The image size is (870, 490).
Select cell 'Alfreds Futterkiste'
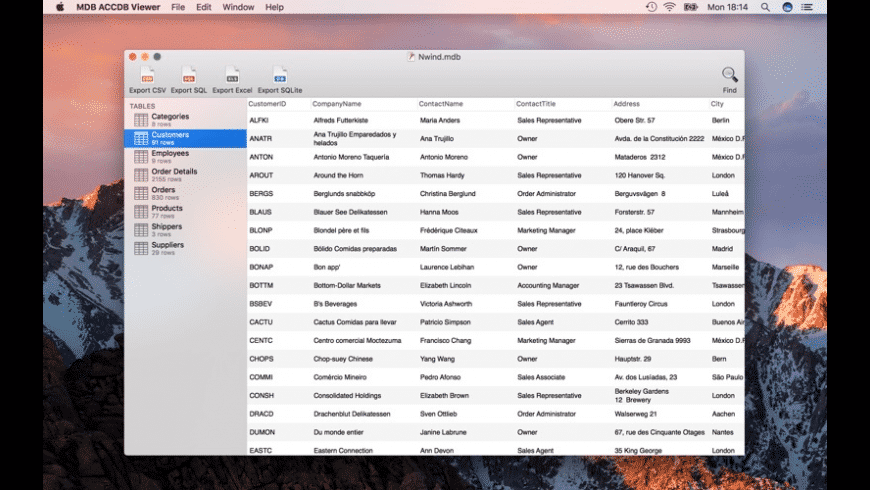point(341,120)
